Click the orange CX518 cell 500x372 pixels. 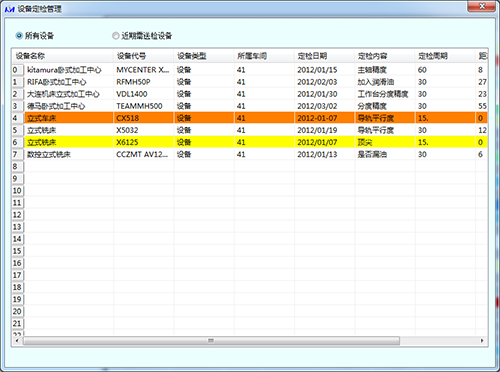pos(144,118)
